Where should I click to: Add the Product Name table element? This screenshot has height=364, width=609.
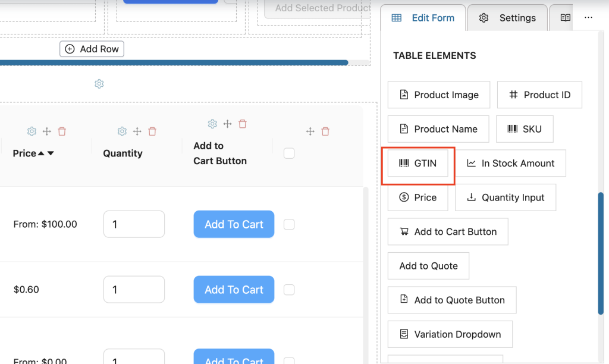(438, 129)
